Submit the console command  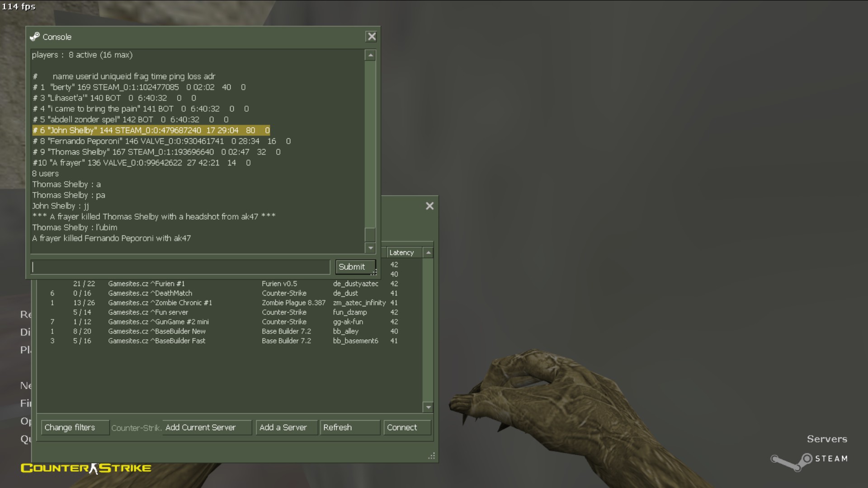click(x=355, y=267)
